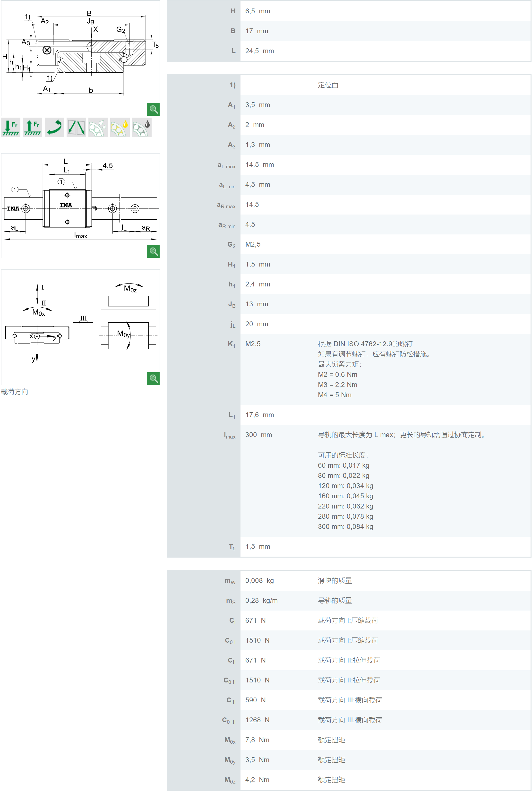Click magnifier icon on cross-section drawing
Viewport: 532px width, 810px height.
coord(153,109)
